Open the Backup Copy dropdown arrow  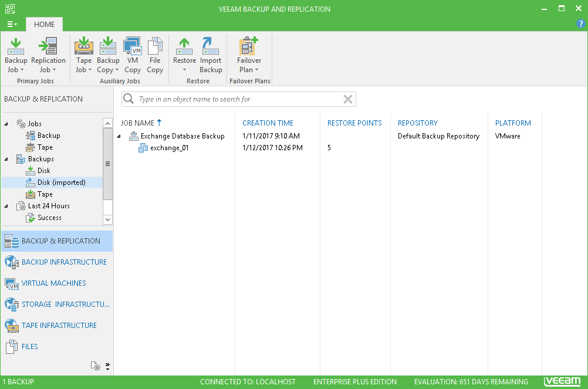click(117, 70)
